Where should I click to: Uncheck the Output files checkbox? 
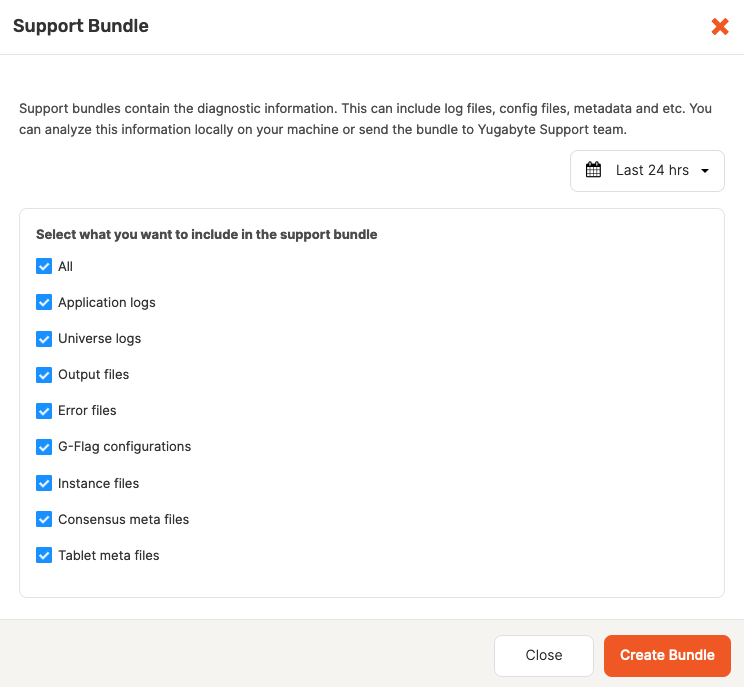coord(44,374)
